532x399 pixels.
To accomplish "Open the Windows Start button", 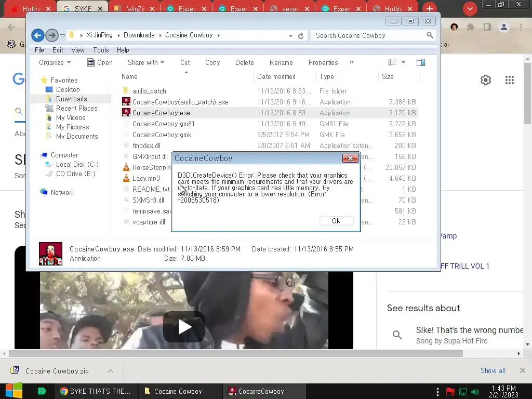I will pos(13,391).
